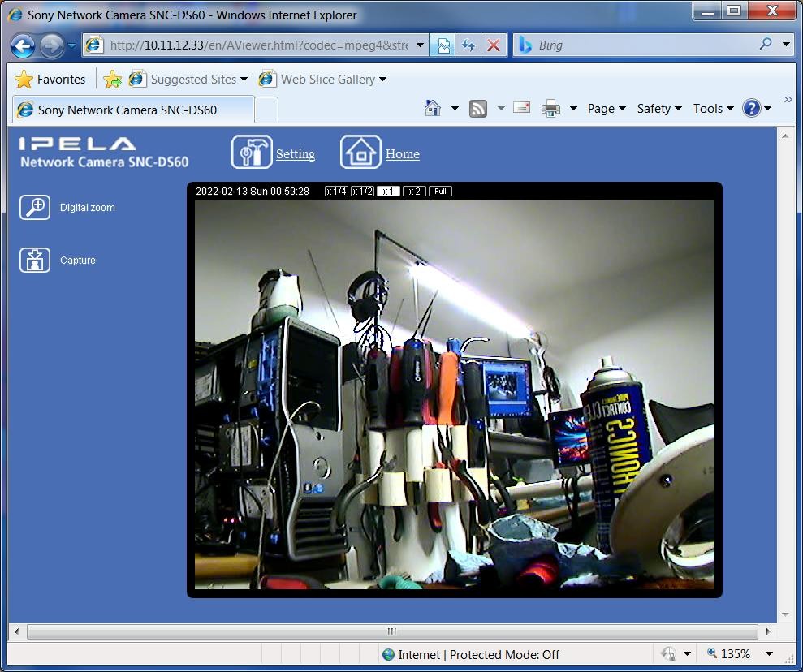The height and width of the screenshot is (672, 803).
Task: Click the search magnifier icon
Action: click(x=766, y=45)
